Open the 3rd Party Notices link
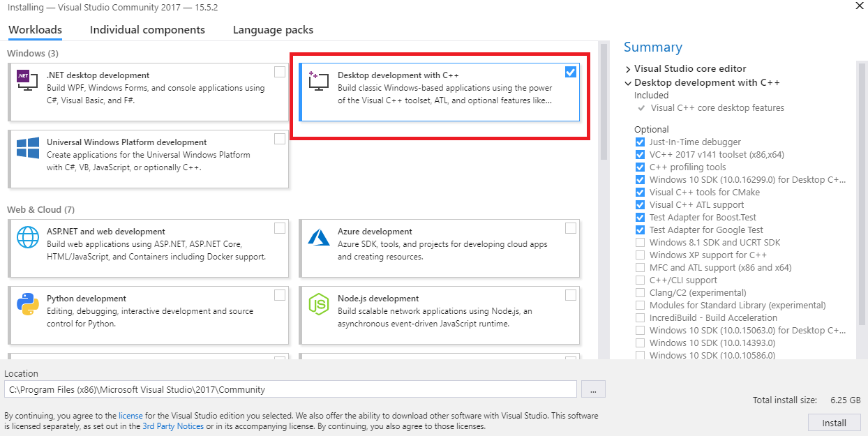The height and width of the screenshot is (436, 868). pos(173,426)
